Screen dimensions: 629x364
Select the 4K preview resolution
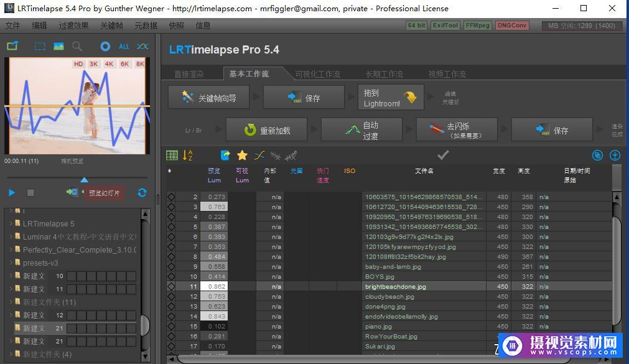click(109, 64)
